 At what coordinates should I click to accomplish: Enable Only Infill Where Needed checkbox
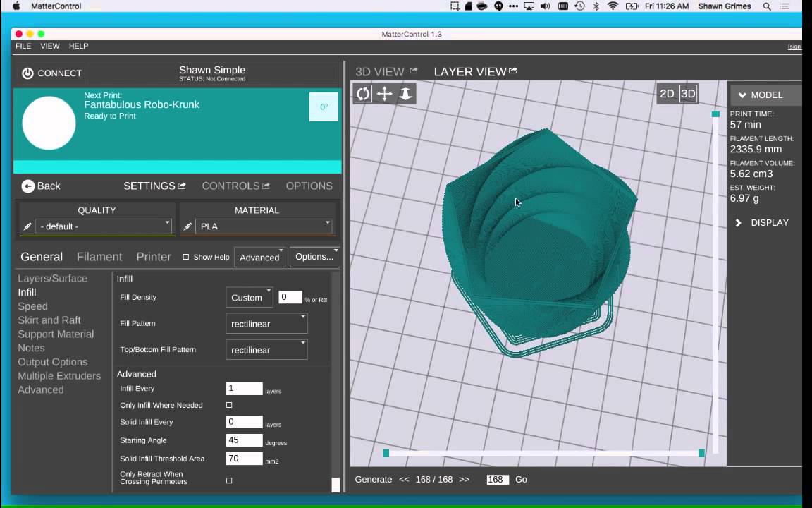pyautogui.click(x=229, y=405)
